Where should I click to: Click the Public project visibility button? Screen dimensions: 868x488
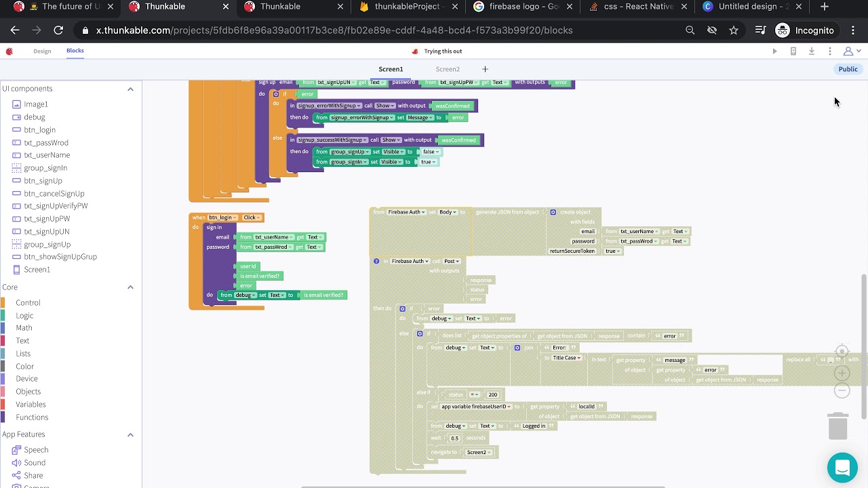(x=848, y=69)
